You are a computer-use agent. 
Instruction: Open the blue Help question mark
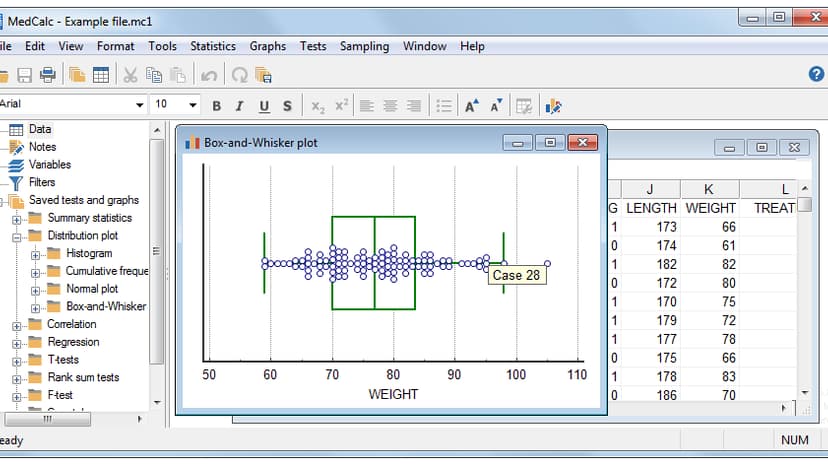pyautogui.click(x=816, y=74)
